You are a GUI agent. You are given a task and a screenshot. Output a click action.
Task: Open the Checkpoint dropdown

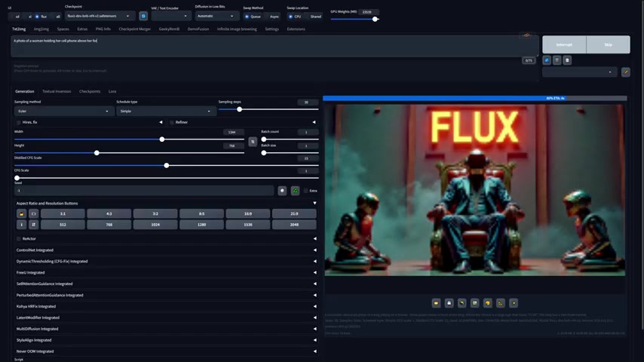click(x=100, y=16)
